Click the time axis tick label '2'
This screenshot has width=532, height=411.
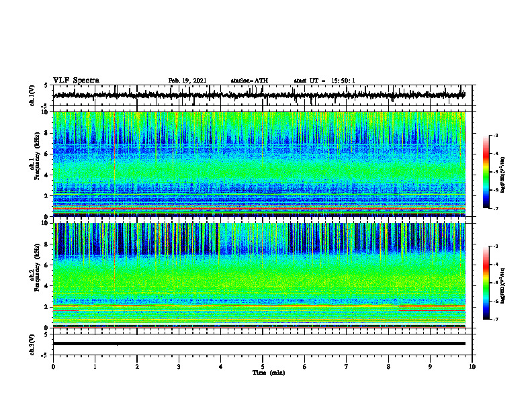[x=137, y=367]
